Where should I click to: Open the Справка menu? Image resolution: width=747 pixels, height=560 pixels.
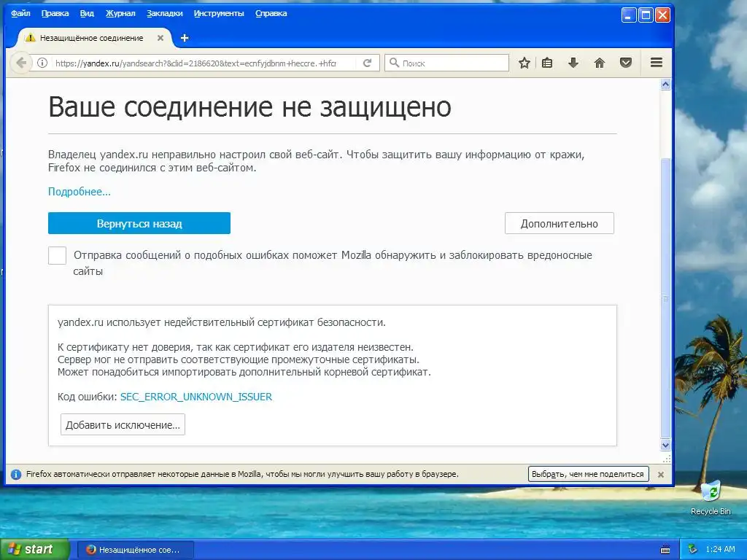(271, 13)
